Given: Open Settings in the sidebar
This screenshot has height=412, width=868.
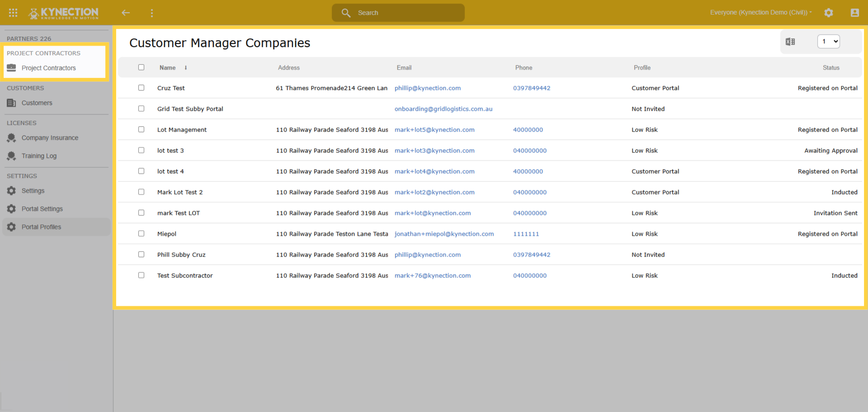Looking at the screenshot, I should [x=33, y=190].
